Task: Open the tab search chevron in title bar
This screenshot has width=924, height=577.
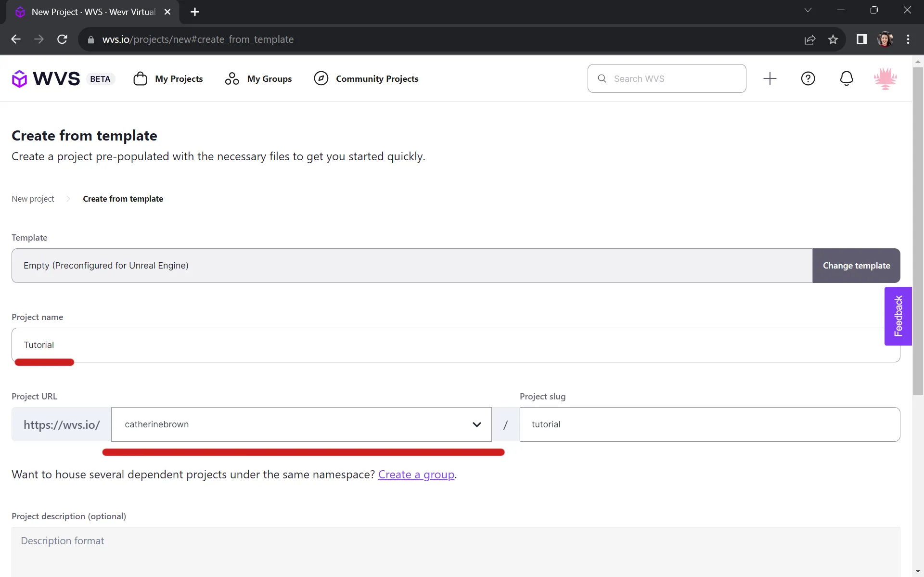Action: (808, 10)
